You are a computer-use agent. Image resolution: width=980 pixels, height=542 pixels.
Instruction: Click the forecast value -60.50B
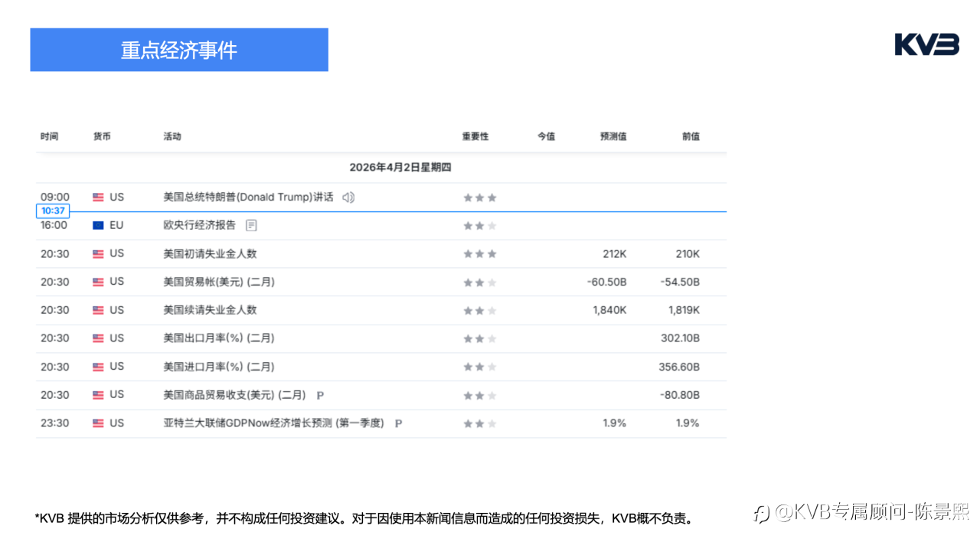tap(607, 282)
